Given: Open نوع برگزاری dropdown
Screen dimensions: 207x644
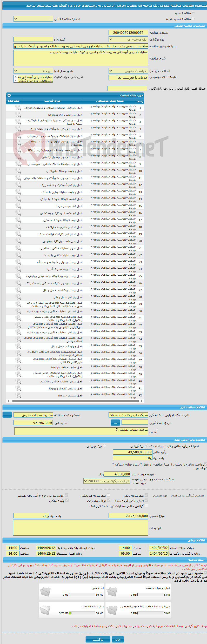Looking at the screenshot, I should [x=128, y=39].
